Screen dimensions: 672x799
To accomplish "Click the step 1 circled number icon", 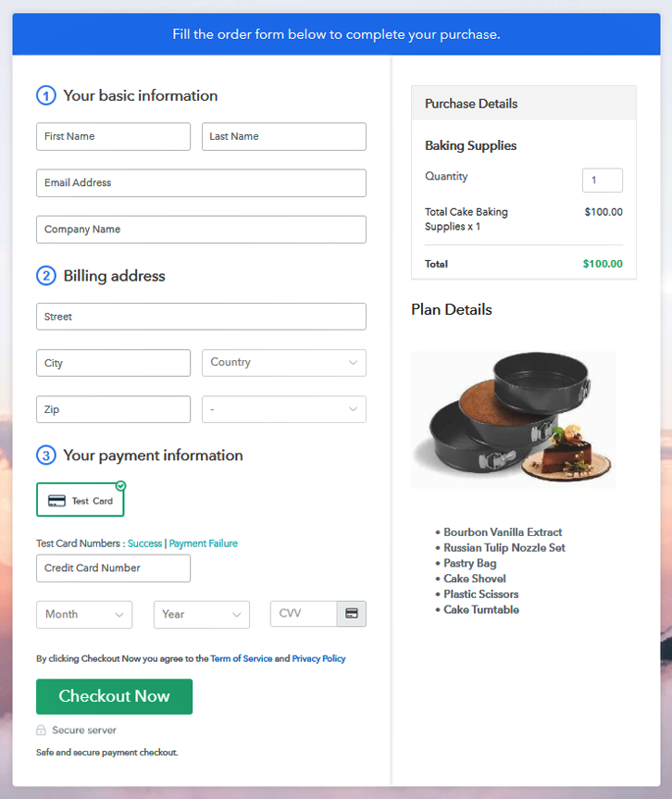I will tap(46, 95).
